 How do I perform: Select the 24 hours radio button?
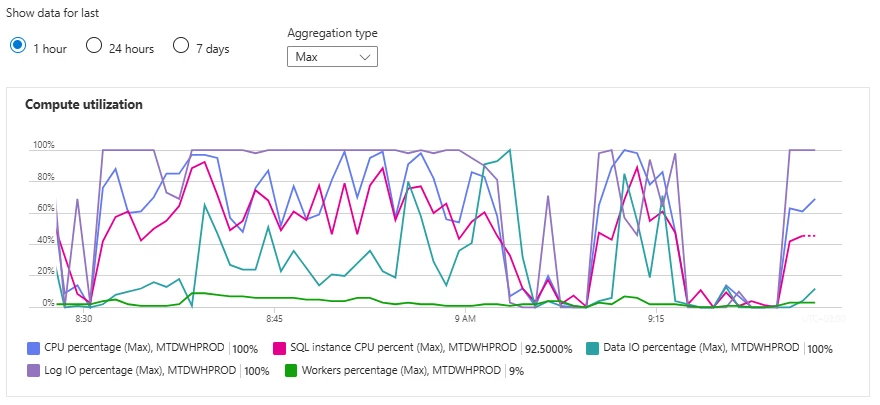pos(94,46)
